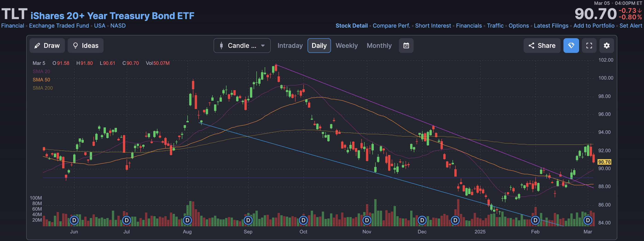This screenshot has width=644, height=241.
Task: Select the Daily timeframe
Action: pos(319,46)
